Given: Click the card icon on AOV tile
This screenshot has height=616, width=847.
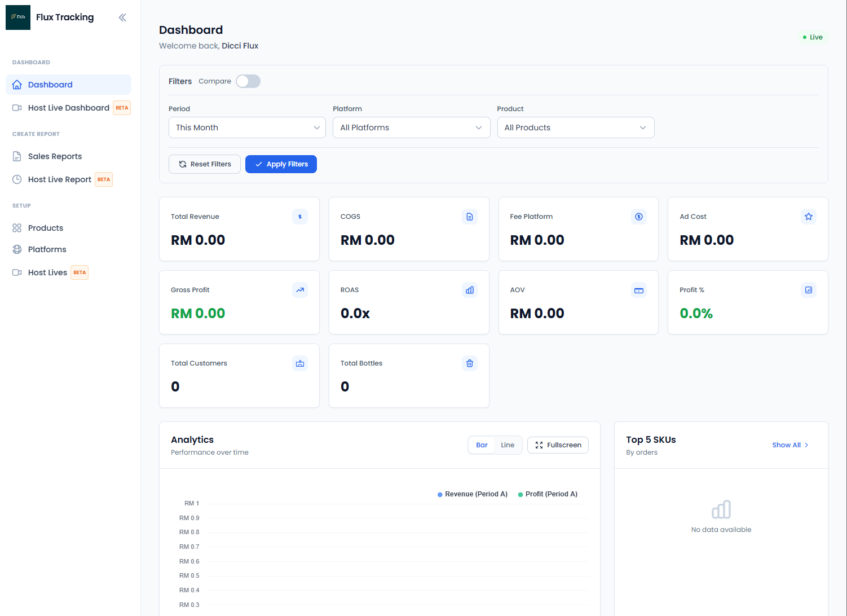Looking at the screenshot, I should 638,289.
